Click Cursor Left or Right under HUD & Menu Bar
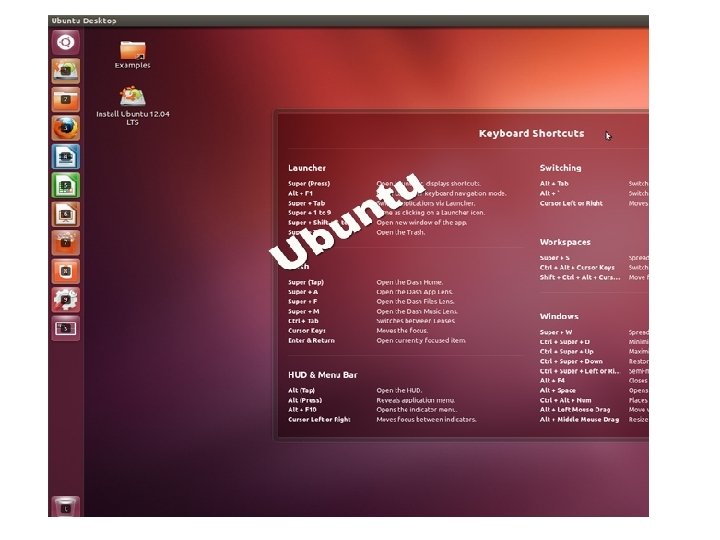Image resolution: width=720 pixels, height=540 pixels. click(x=319, y=420)
